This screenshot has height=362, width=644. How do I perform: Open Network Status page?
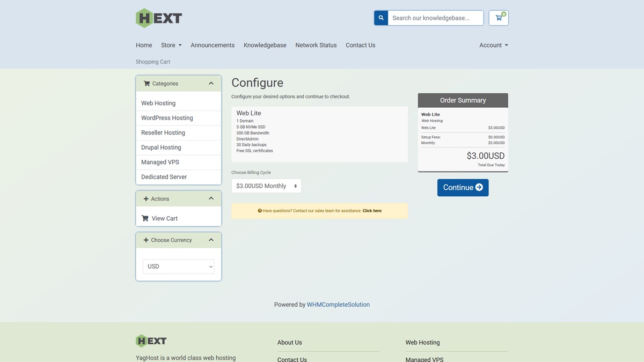[x=316, y=46]
